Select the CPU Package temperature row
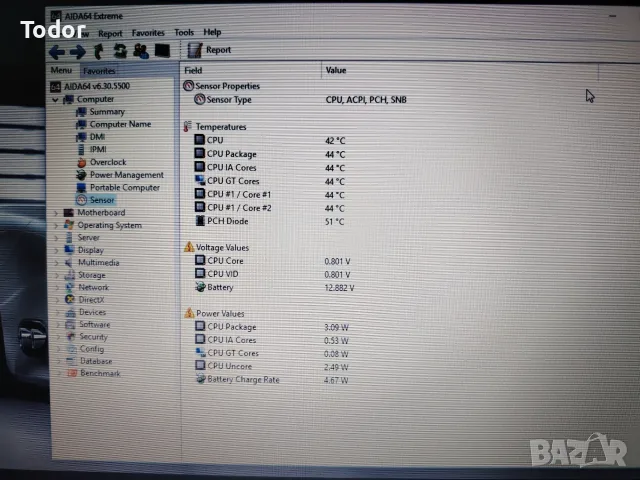Screen dimensions: 640x480 pos(269,154)
